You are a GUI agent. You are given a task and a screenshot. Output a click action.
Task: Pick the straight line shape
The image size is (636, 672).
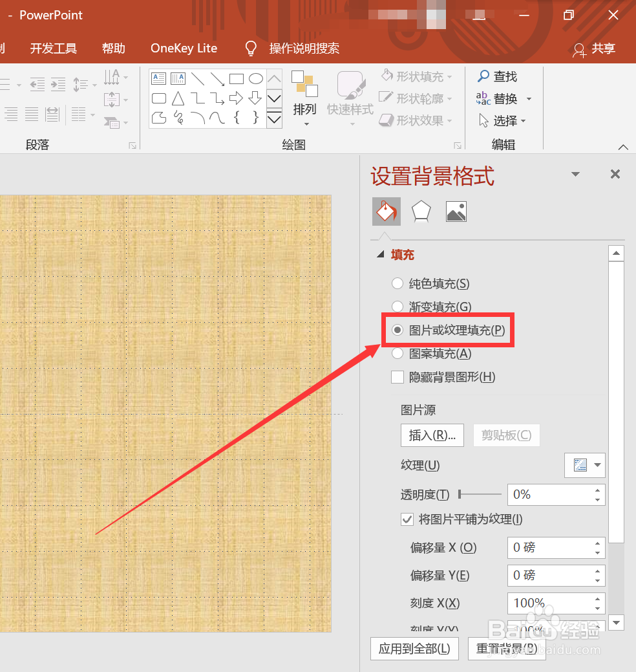[x=197, y=79]
